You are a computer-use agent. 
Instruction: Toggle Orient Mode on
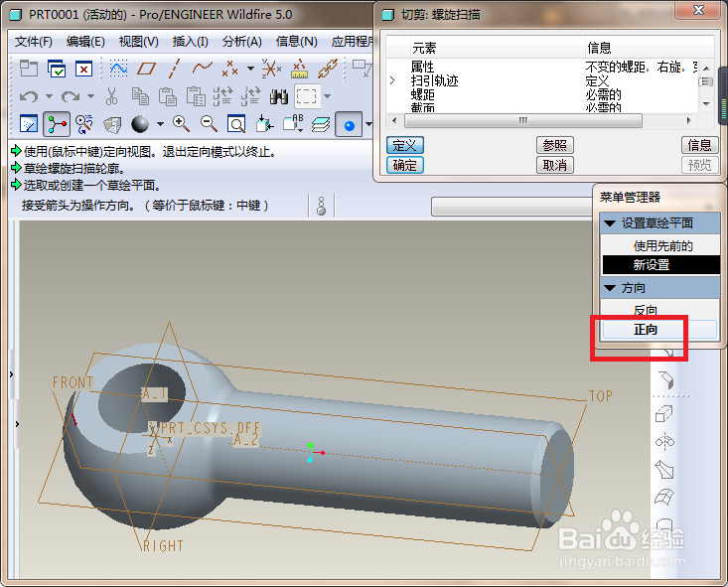84,124
